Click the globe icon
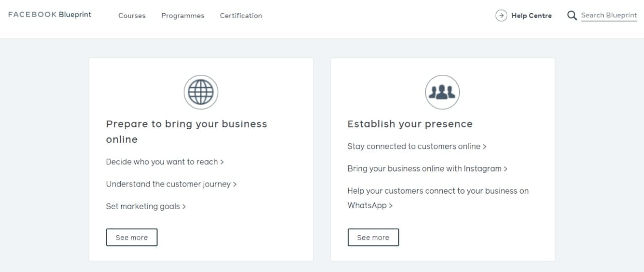 pos(201,93)
